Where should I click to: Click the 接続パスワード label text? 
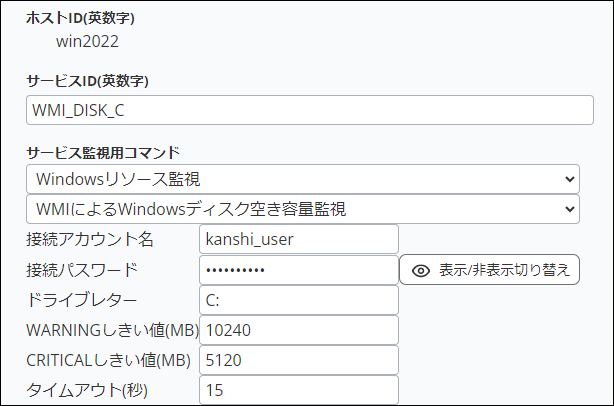click(x=82, y=270)
